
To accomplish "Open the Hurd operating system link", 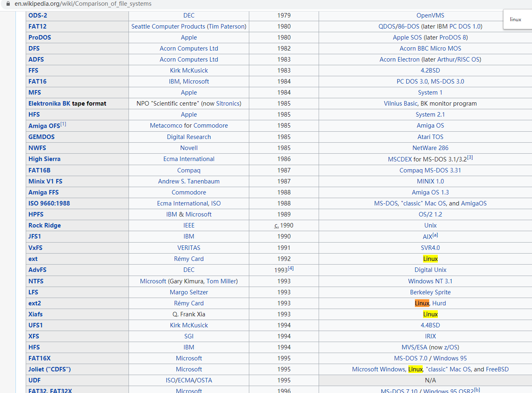I will (439, 303).
